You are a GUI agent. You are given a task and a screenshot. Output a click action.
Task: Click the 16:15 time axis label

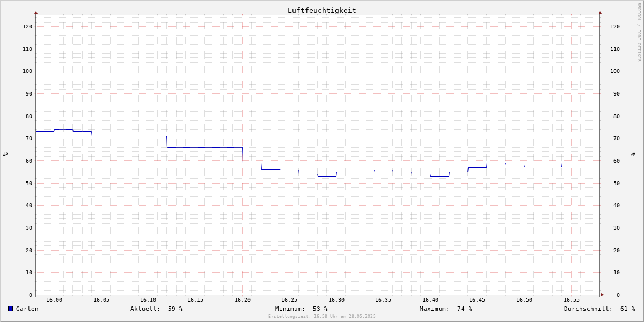[x=195, y=300]
